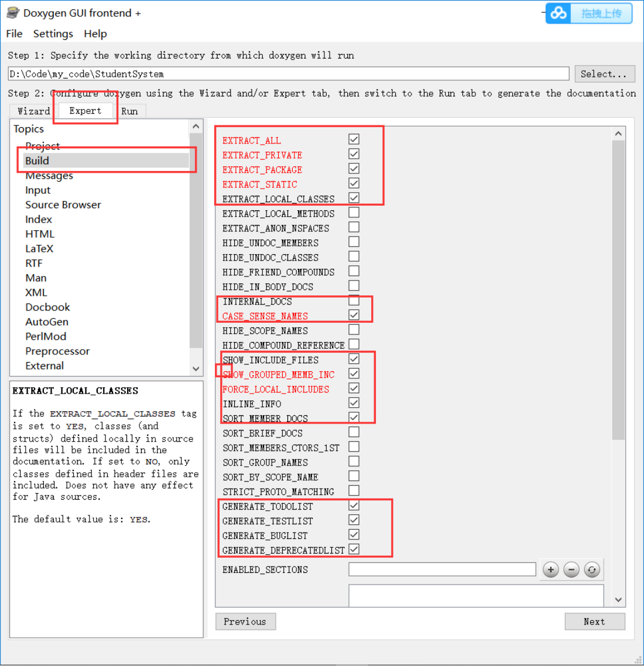Click the options panel scrollbar thumb

pos(618,291)
